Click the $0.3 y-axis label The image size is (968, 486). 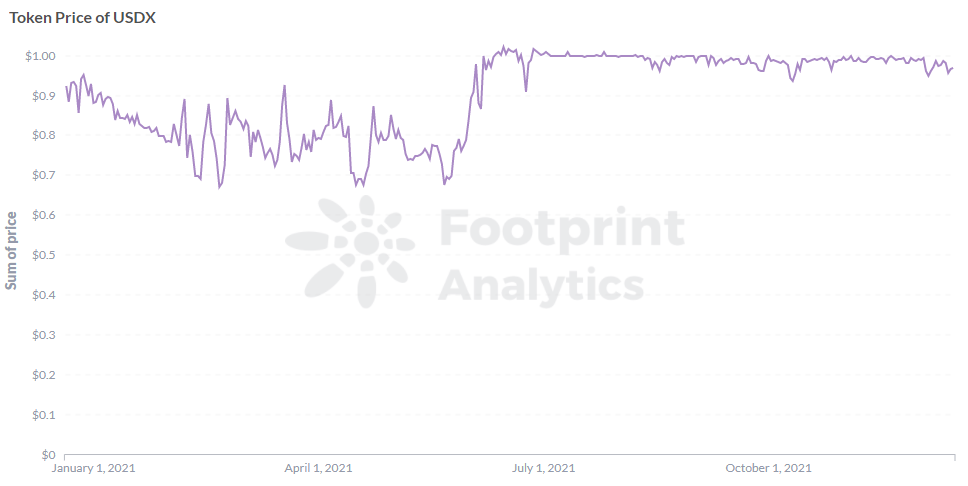click(44, 335)
